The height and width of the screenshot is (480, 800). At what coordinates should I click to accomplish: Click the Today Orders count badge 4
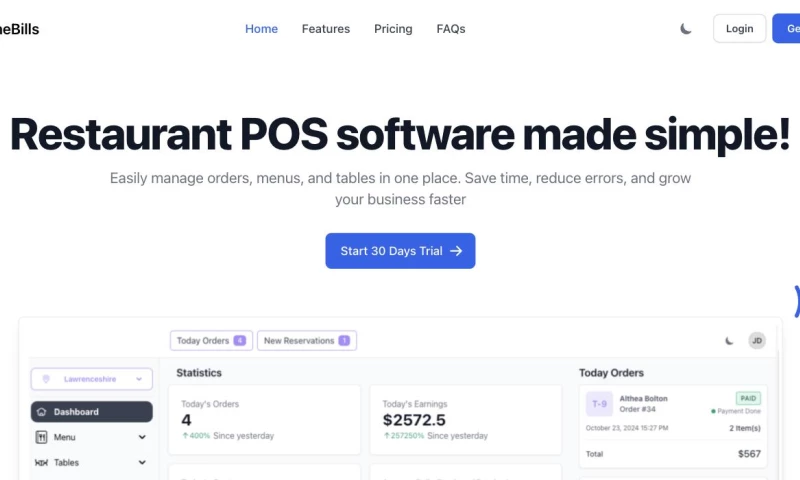[240, 340]
